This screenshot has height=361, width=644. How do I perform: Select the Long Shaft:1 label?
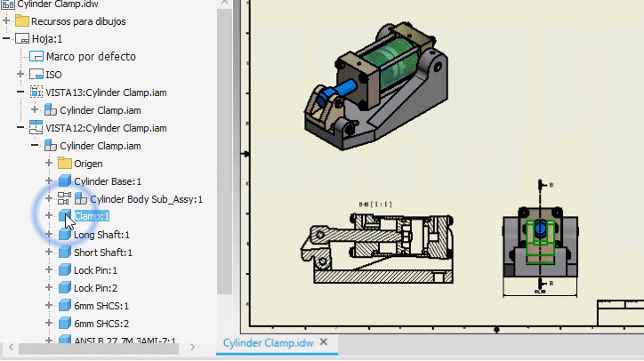101,235
